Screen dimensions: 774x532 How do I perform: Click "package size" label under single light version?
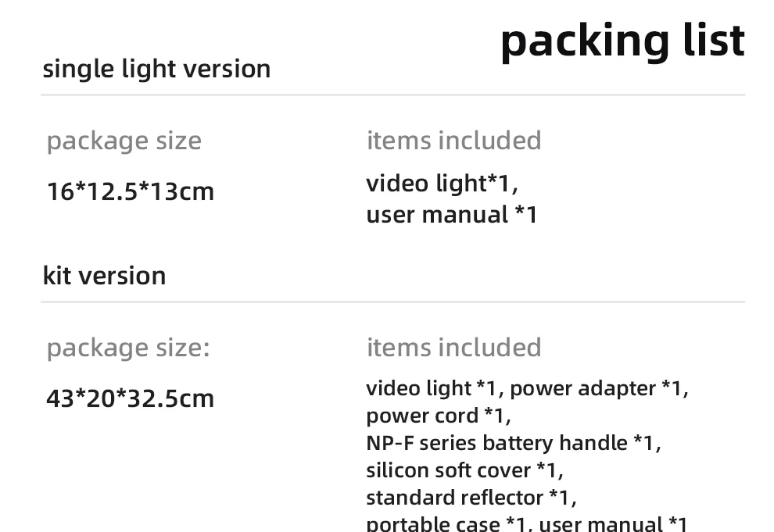click(x=124, y=141)
